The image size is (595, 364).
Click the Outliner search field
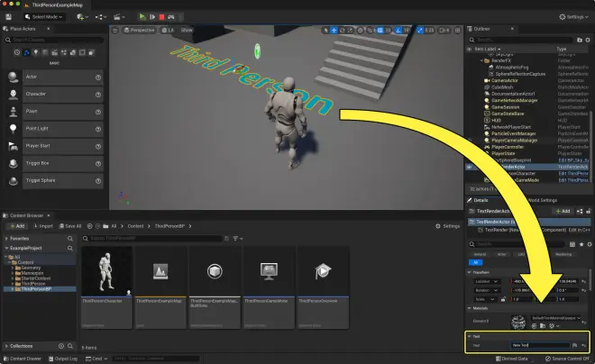coord(521,40)
